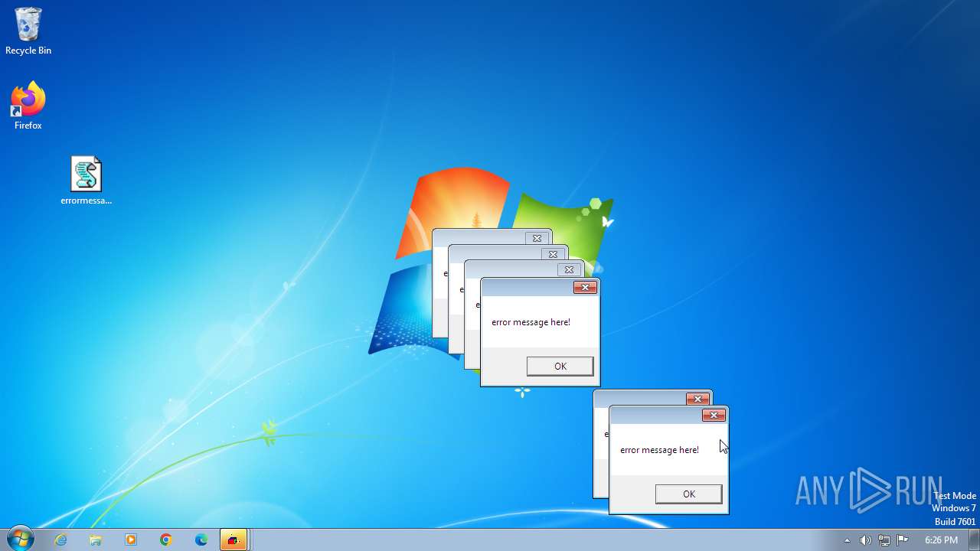Image resolution: width=980 pixels, height=551 pixels.
Task: Open the clock showing 6:26 PM
Action: click(941, 540)
